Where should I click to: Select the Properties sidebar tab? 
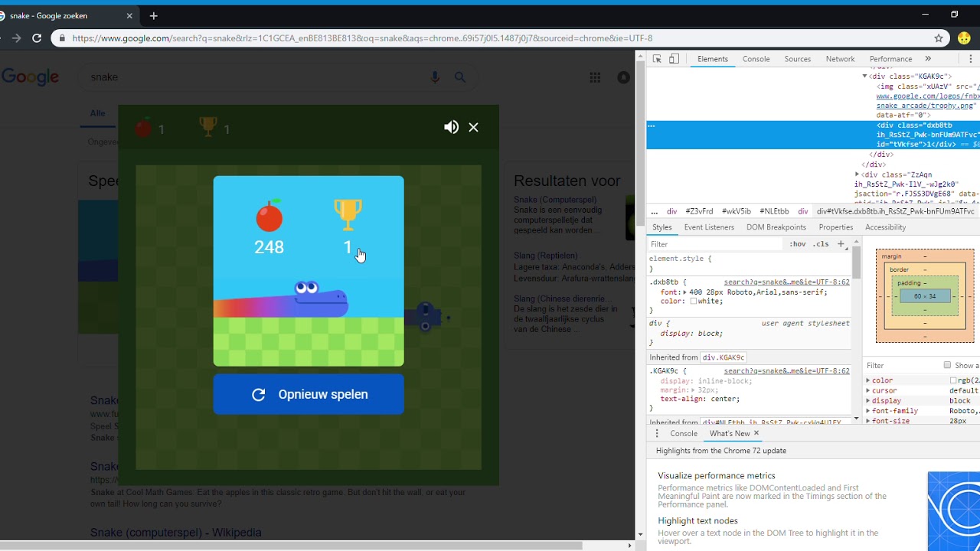click(x=835, y=227)
